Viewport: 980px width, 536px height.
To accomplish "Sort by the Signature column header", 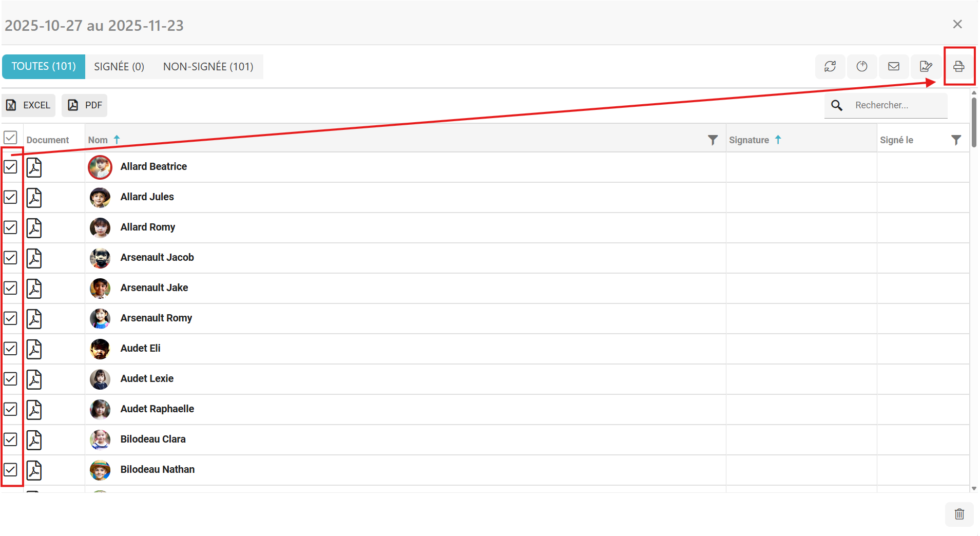I will pos(749,140).
